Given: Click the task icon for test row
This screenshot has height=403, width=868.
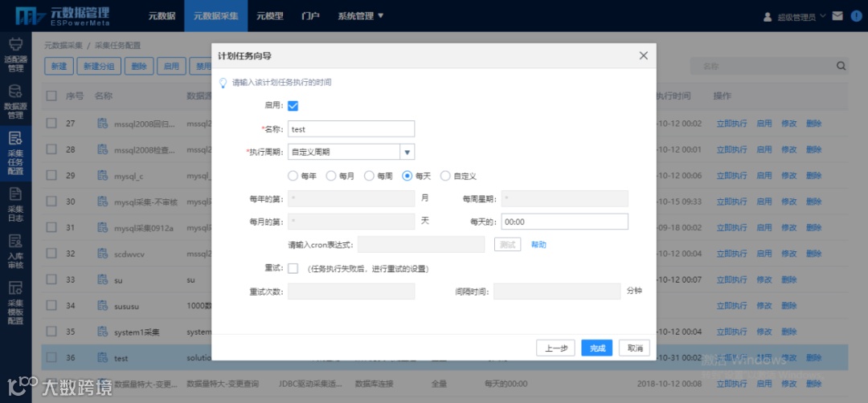Looking at the screenshot, I should (102, 357).
